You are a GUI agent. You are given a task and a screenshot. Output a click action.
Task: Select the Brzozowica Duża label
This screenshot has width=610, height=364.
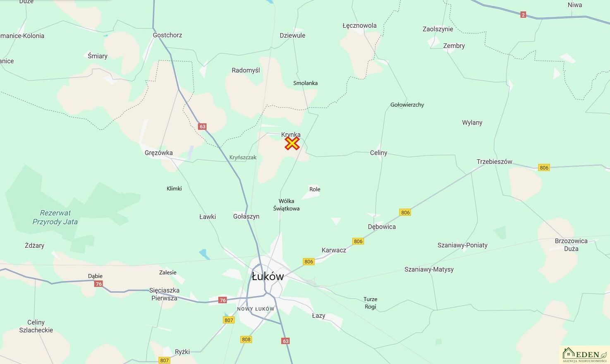571,245
